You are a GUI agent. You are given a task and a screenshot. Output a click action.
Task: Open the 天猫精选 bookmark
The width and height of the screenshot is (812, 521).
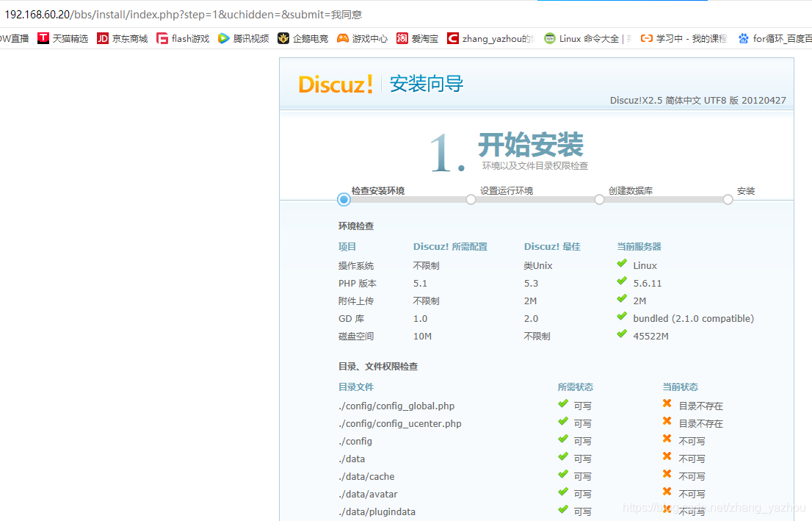point(62,38)
